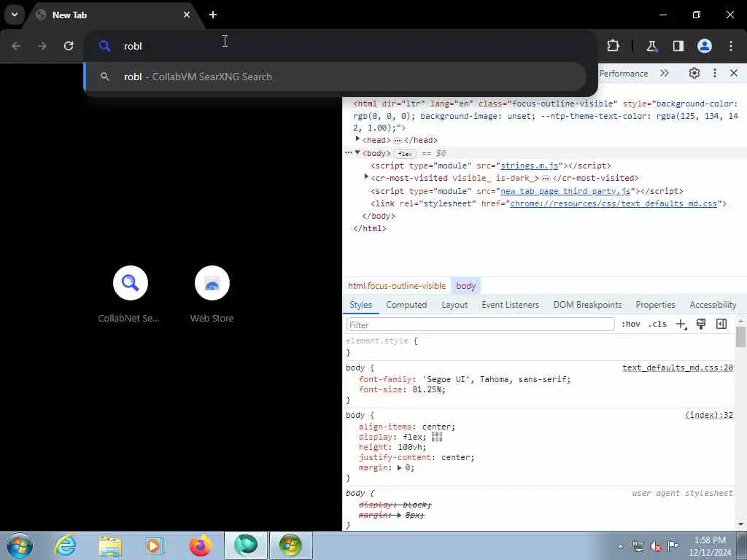Select body breadcrumb
747x560 pixels.
click(x=465, y=286)
